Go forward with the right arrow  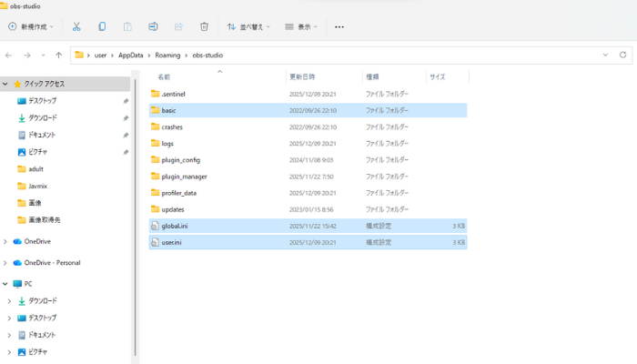(x=27, y=56)
